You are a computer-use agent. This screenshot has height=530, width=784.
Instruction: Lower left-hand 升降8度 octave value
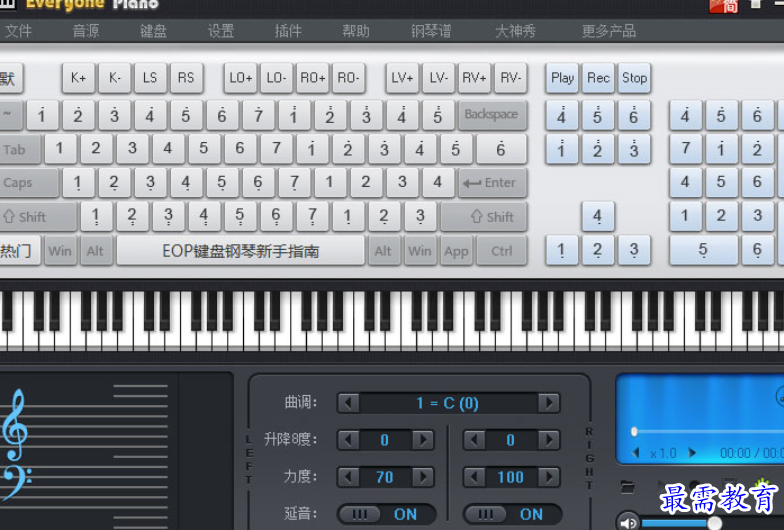coord(348,440)
